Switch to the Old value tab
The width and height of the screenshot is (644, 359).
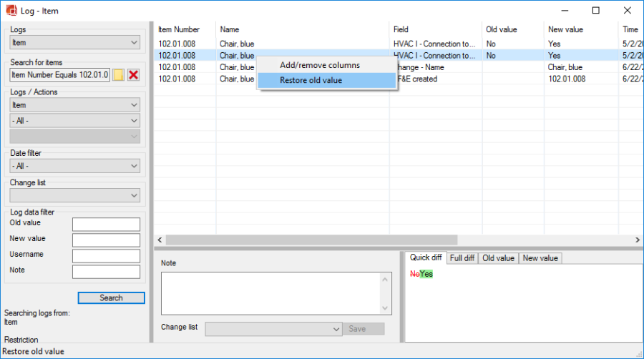pos(498,258)
